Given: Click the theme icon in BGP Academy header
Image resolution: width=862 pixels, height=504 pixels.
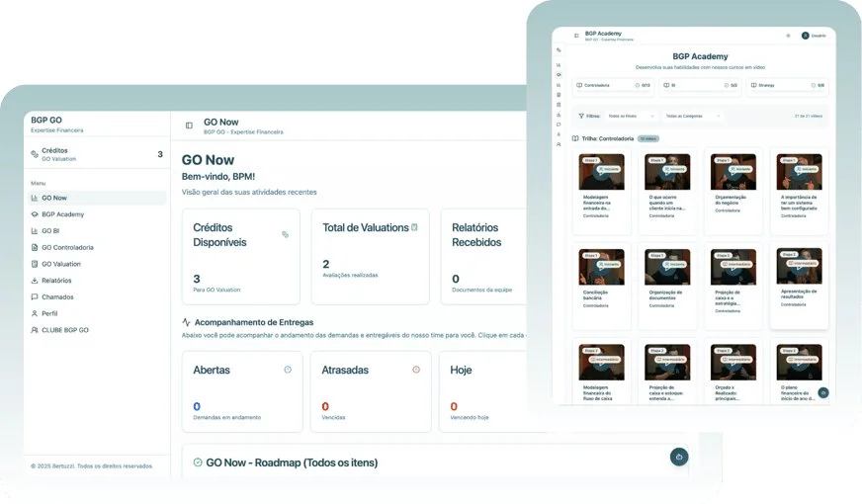Looking at the screenshot, I should pos(788,36).
